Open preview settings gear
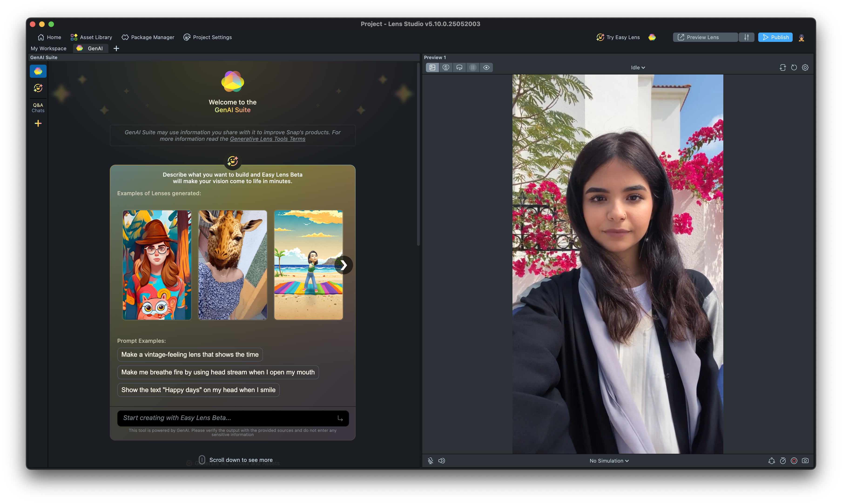842x504 pixels. click(x=805, y=67)
